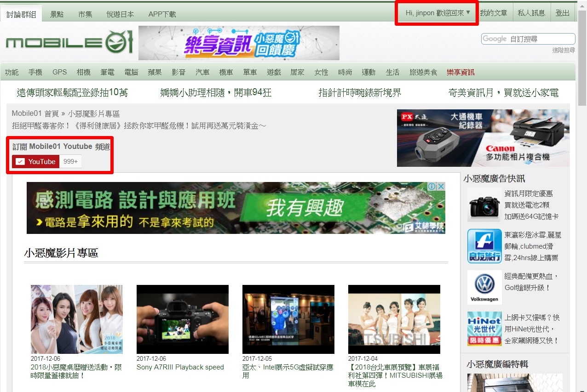
Task: Open the 遠傳頭家輕鬆配登錄抽10萬 promo link
Action: 72,93
